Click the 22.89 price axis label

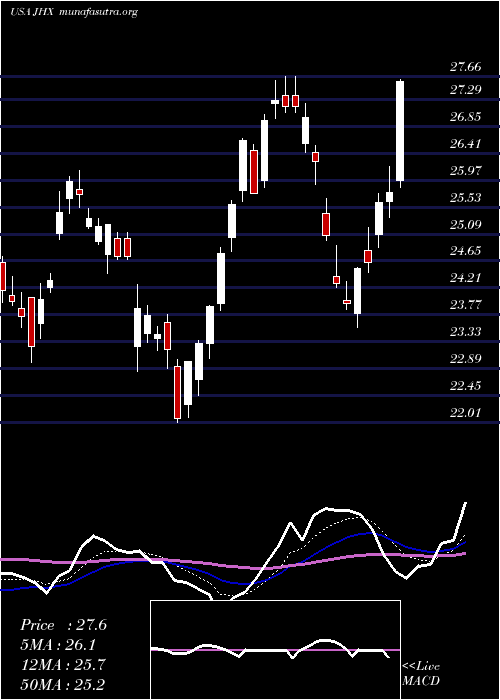tap(465, 358)
